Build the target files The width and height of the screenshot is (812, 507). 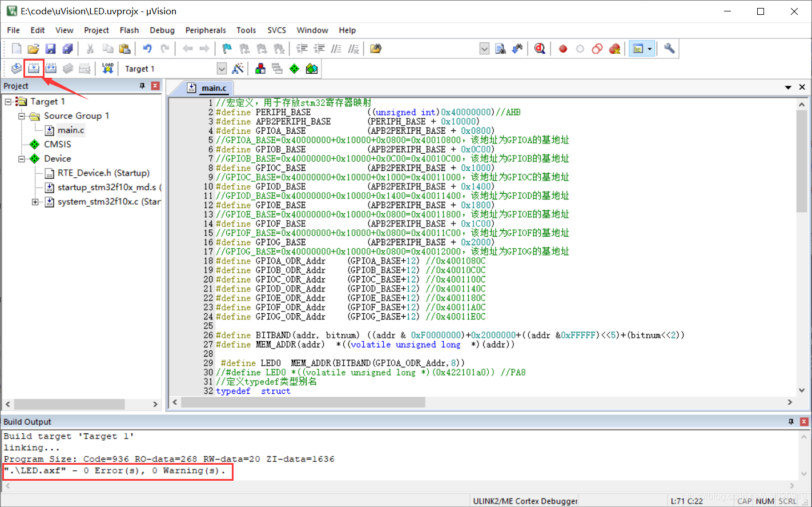(34, 69)
